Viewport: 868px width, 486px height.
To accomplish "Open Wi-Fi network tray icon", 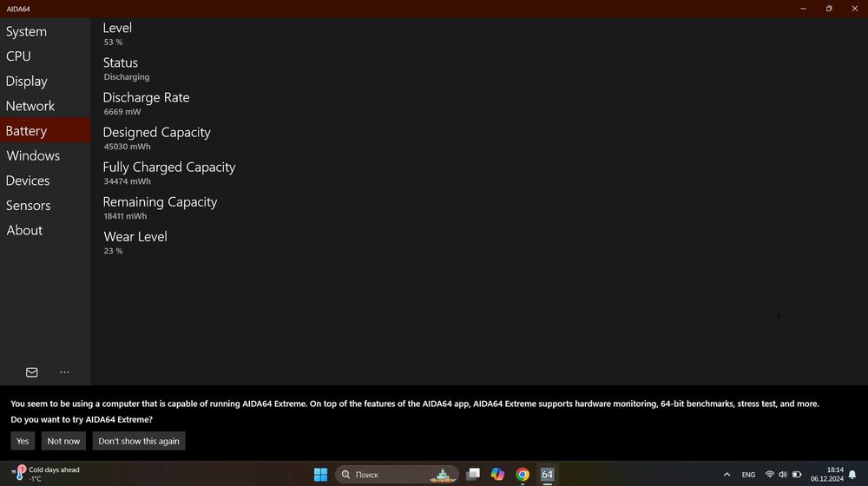I will (x=769, y=475).
